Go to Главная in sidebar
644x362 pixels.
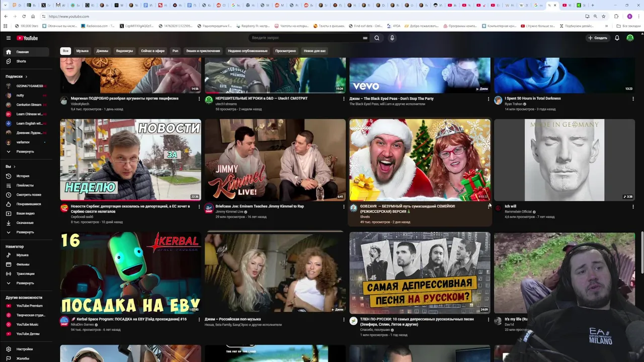[26, 52]
